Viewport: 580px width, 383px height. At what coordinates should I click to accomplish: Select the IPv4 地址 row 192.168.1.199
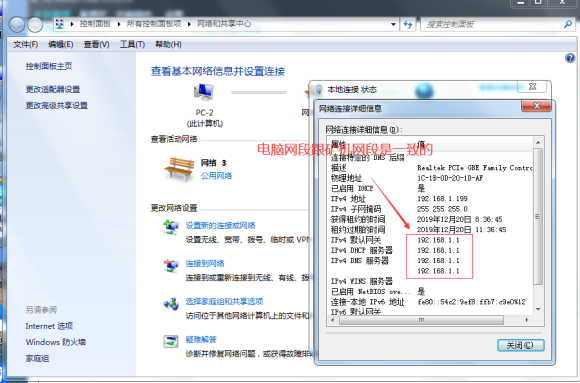[x=431, y=199]
